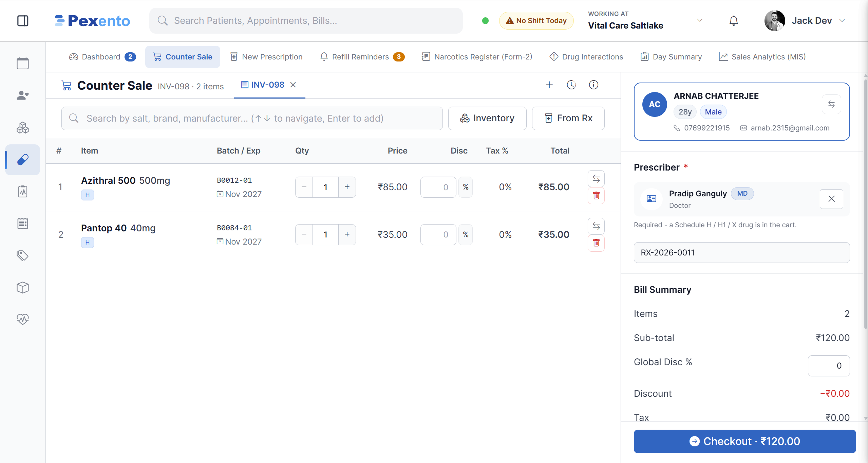Open the billing list sidebar icon
This screenshot has height=463, width=868.
23,224
